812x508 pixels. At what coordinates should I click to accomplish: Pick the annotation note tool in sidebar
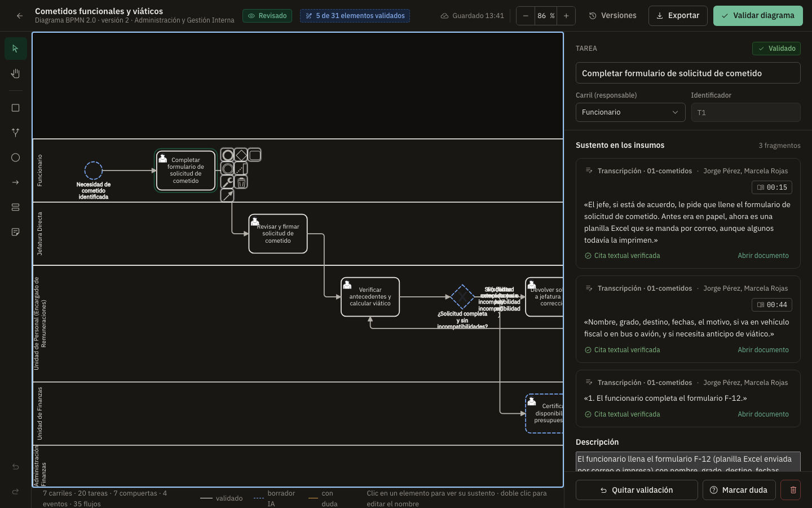(16, 232)
